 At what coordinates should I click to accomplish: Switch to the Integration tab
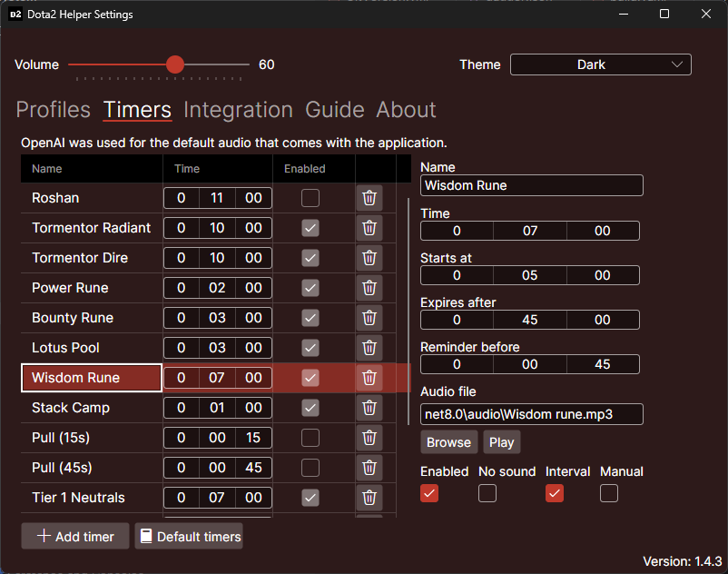coord(238,109)
